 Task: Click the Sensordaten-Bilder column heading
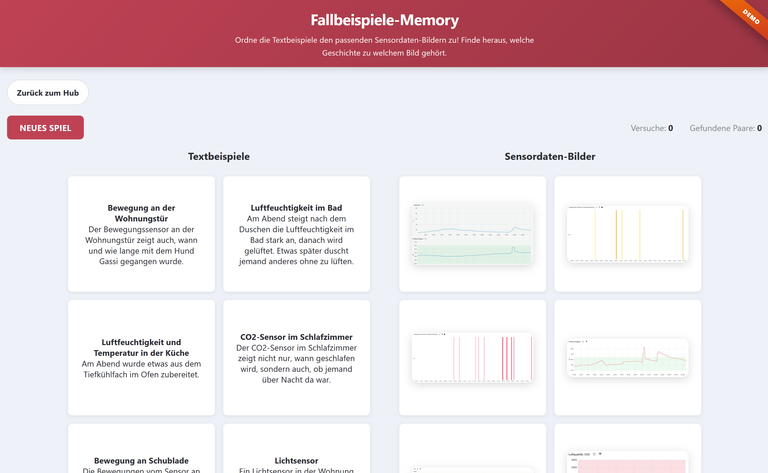click(550, 156)
